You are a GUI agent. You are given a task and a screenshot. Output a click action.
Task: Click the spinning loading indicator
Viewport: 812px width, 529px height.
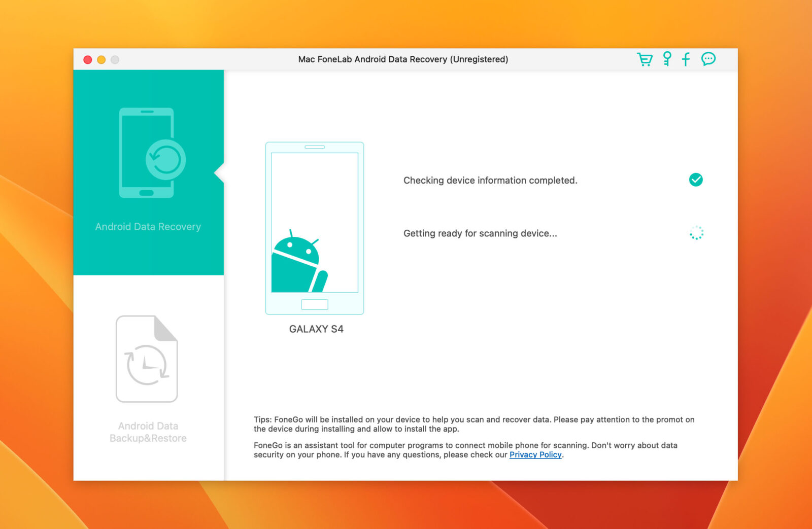coord(696,233)
